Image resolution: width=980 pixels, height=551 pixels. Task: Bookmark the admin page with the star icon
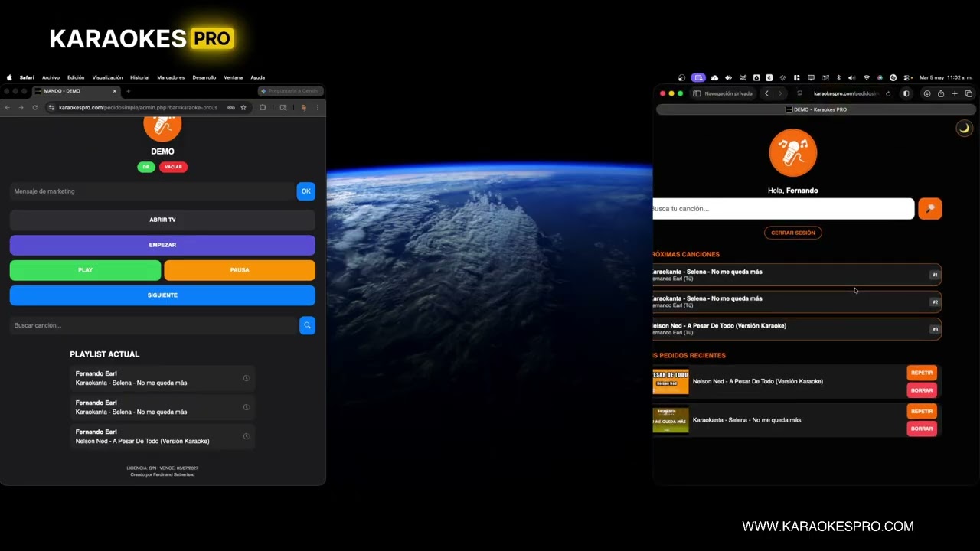243,108
